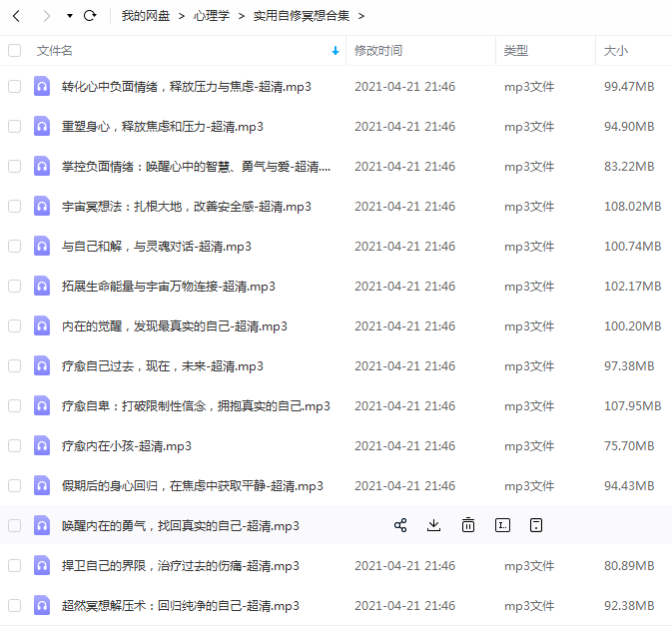
Task: Click audio icon of 疗愈自己过去 file
Action: pyautogui.click(x=42, y=365)
